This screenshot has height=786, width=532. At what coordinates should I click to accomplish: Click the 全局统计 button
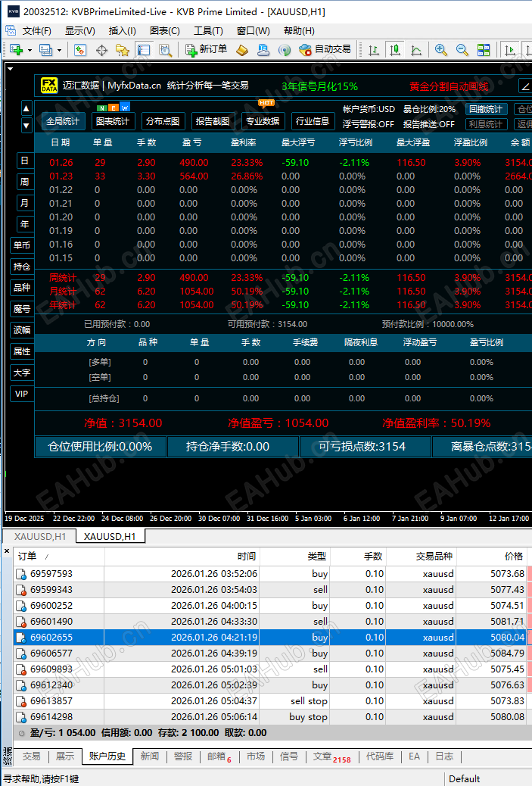click(x=63, y=121)
